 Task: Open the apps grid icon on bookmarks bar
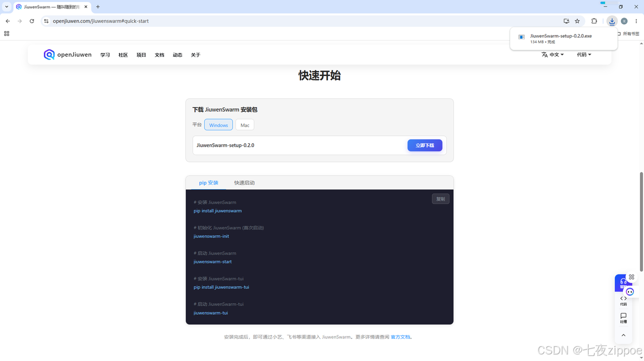click(x=7, y=34)
